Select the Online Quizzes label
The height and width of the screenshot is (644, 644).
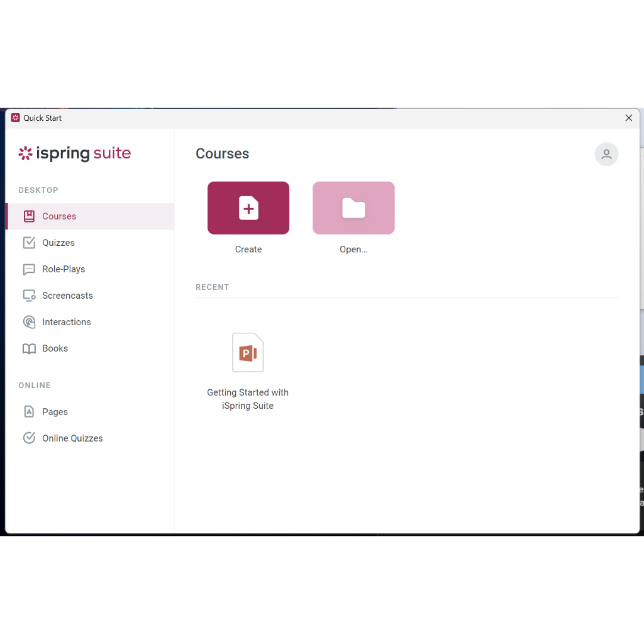tap(72, 438)
